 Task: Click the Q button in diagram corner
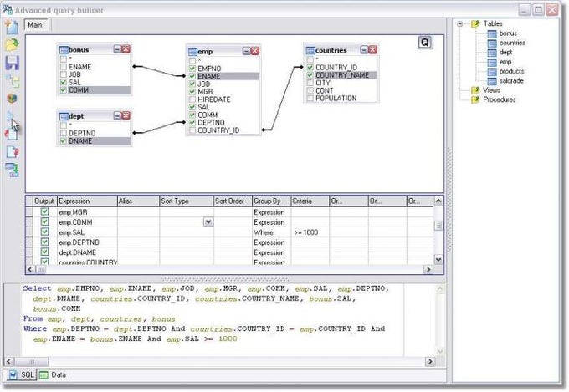tap(425, 43)
